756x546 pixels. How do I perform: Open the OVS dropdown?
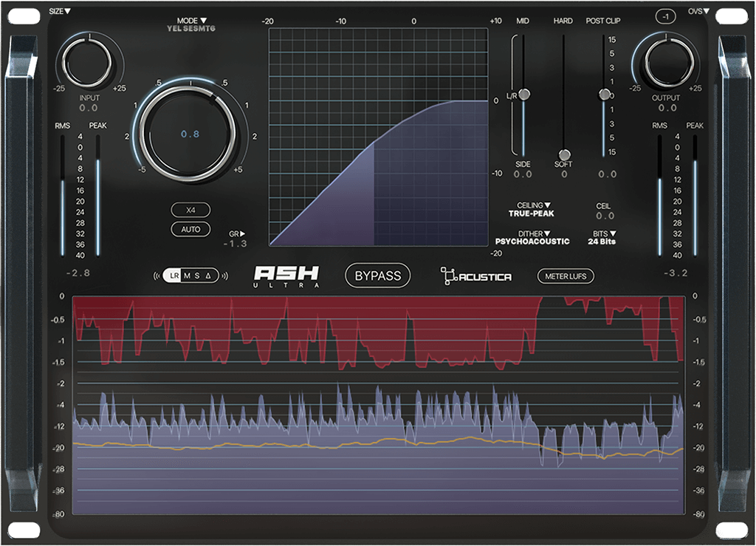pyautogui.click(x=698, y=11)
